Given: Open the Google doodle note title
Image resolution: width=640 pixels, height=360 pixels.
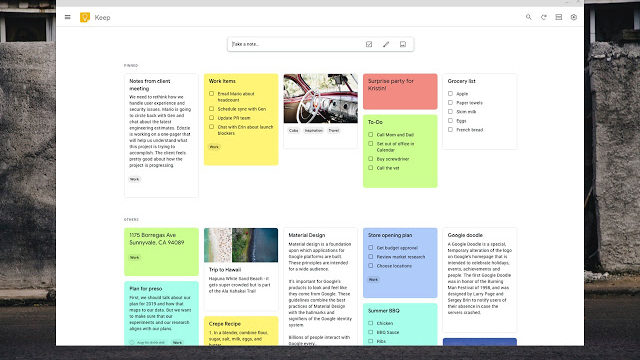Looking at the screenshot, I should (x=465, y=235).
